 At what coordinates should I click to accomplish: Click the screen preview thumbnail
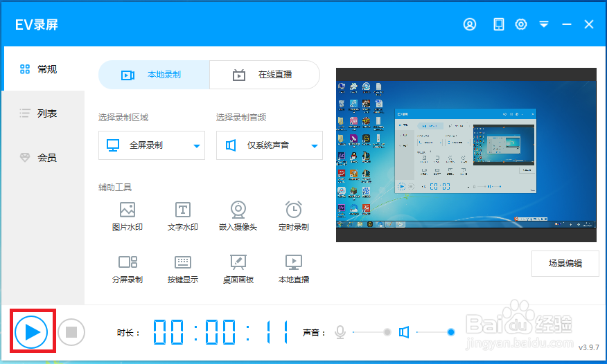[466, 155]
